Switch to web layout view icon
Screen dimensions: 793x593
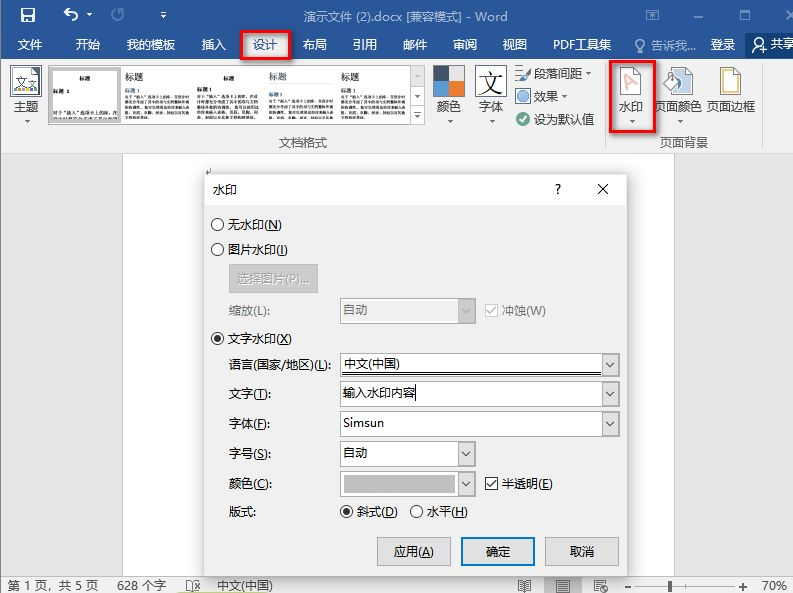600,585
